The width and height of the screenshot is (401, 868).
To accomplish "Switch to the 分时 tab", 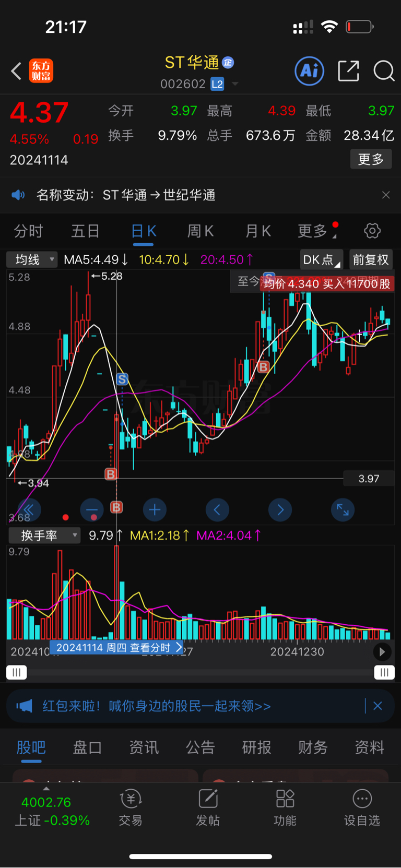I will [28, 231].
